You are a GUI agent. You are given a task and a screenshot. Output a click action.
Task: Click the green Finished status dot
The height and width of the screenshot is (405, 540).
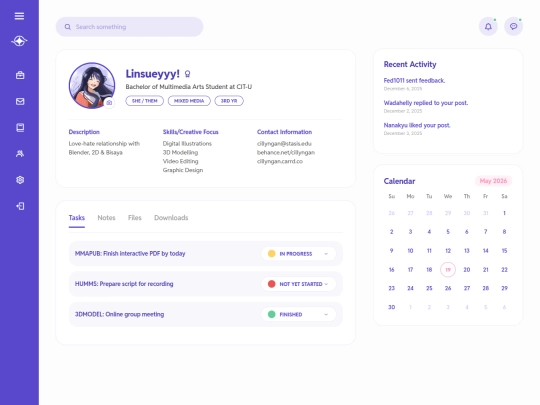(x=271, y=314)
